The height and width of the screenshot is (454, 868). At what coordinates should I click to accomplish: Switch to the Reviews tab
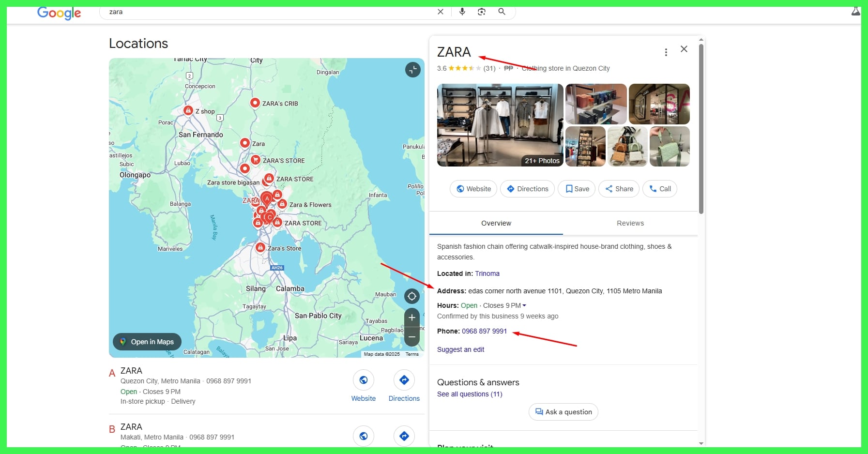[630, 223]
